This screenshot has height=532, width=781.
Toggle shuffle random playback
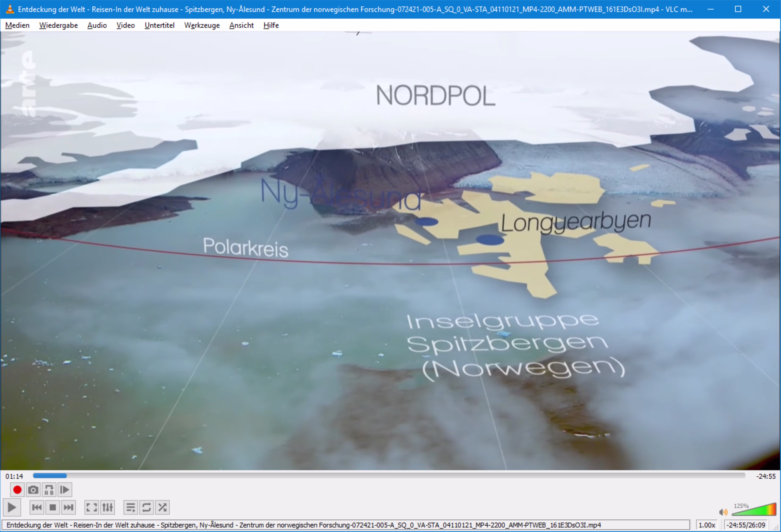[162, 507]
